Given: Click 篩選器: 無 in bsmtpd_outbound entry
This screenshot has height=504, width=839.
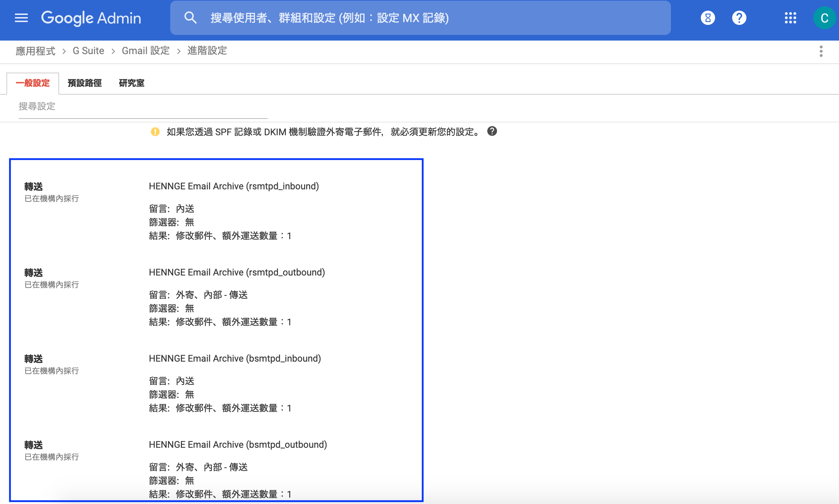Looking at the screenshot, I should (172, 481).
